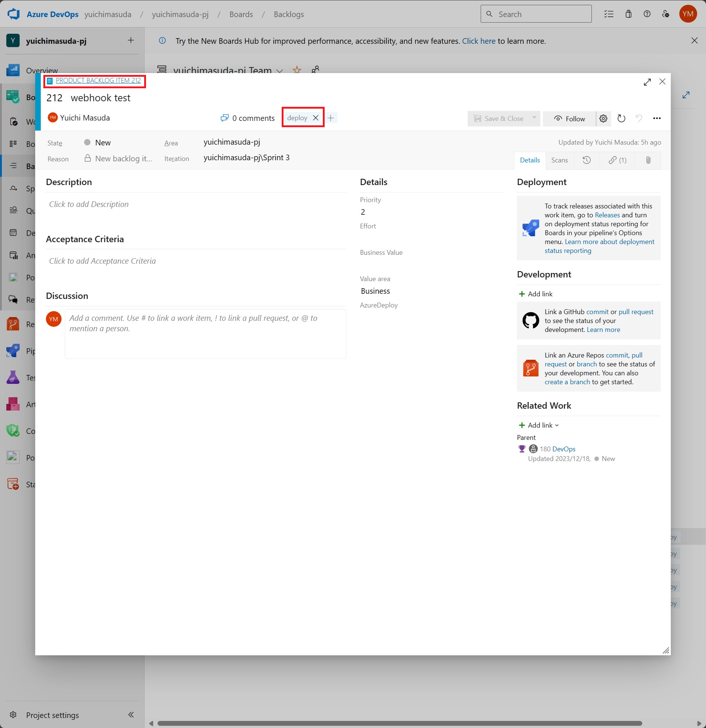This screenshot has width=706, height=728.
Task: Jump to 0 comments discussion
Action: click(x=248, y=118)
